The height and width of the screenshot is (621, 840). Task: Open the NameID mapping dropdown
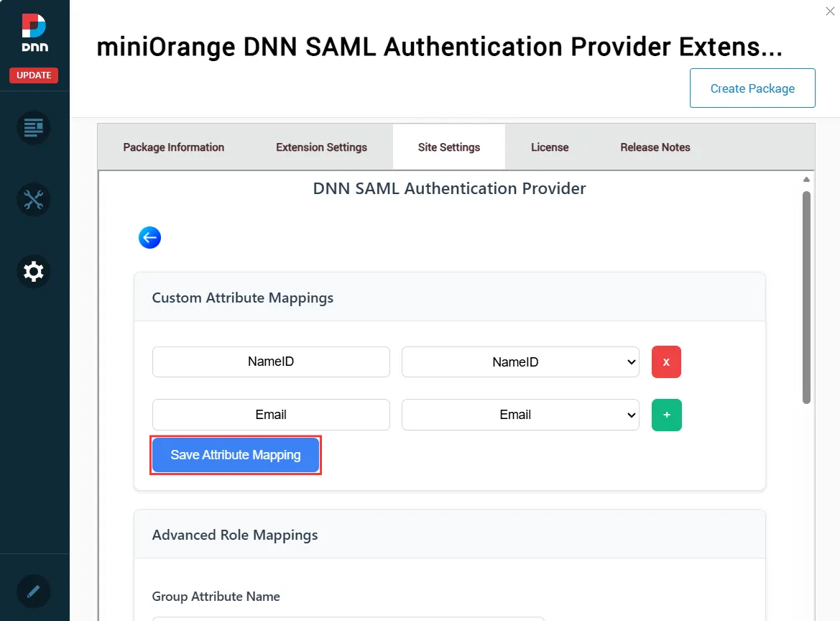520,362
